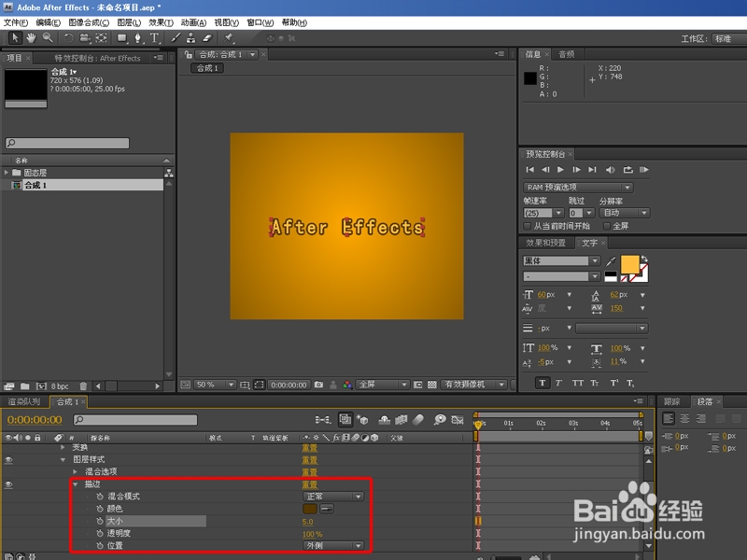Image resolution: width=747 pixels, height=560 pixels.
Task: Enable Faux Bold text style
Action: click(543, 383)
